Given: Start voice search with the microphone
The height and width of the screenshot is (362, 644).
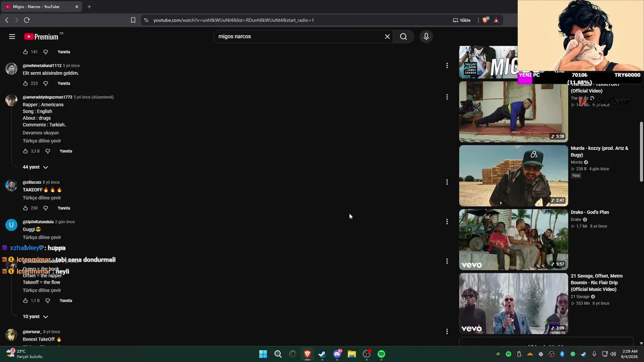Looking at the screenshot, I should pyautogui.click(x=426, y=36).
